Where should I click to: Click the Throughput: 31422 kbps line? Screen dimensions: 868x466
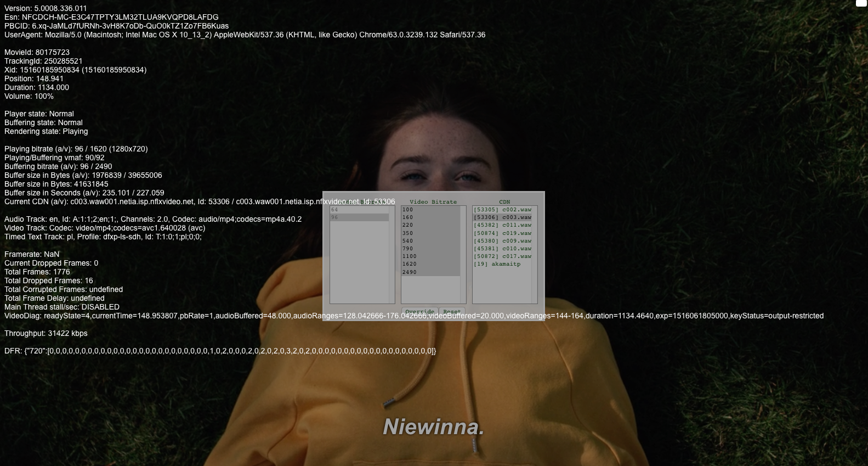(x=46, y=333)
